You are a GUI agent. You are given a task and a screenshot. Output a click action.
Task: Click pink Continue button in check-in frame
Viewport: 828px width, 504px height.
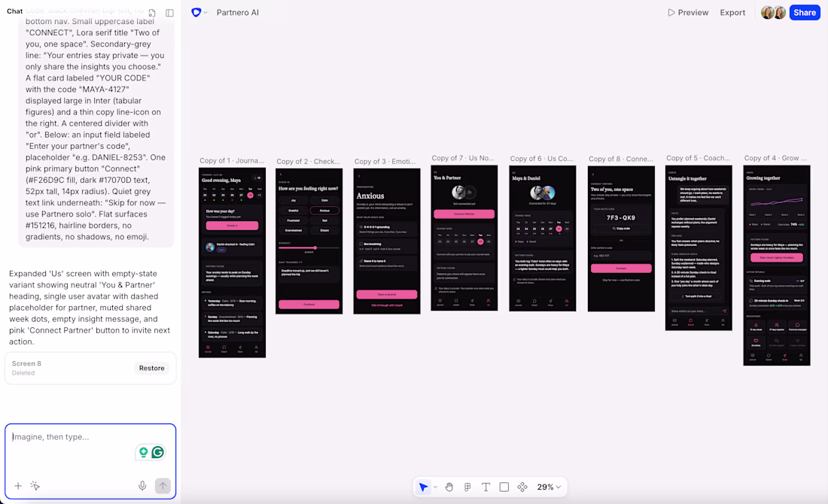tap(309, 305)
